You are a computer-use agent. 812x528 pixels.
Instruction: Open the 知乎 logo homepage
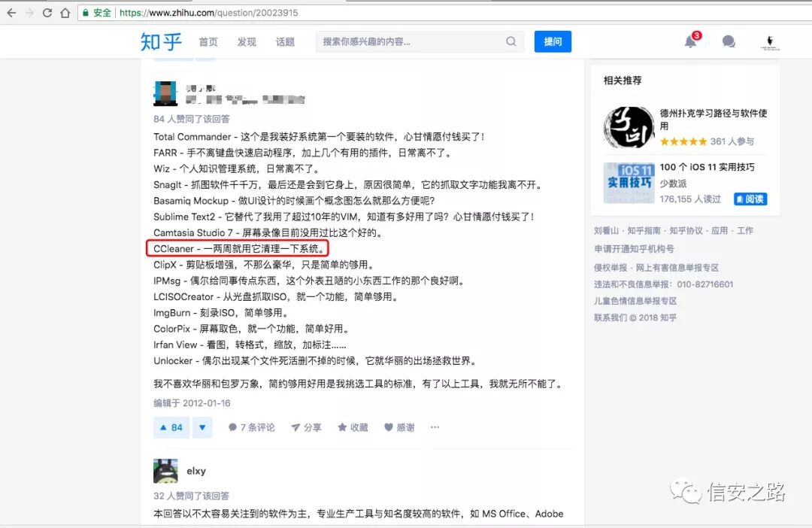click(x=161, y=41)
